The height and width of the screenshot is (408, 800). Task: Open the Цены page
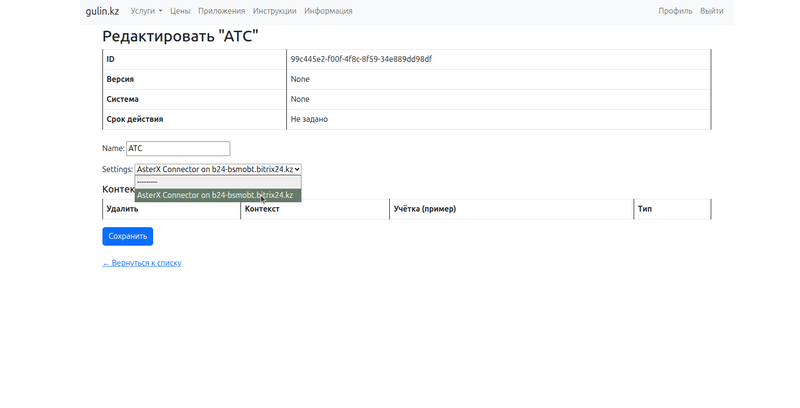click(x=180, y=11)
